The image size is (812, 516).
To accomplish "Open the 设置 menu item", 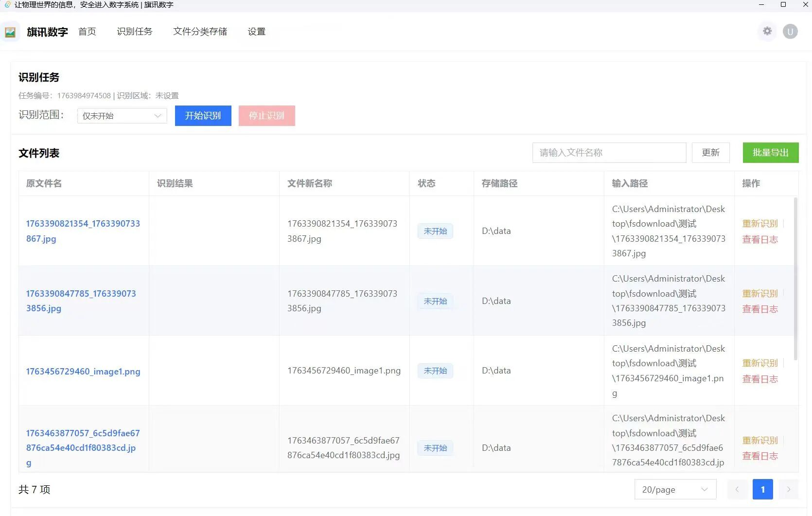I will (x=256, y=32).
